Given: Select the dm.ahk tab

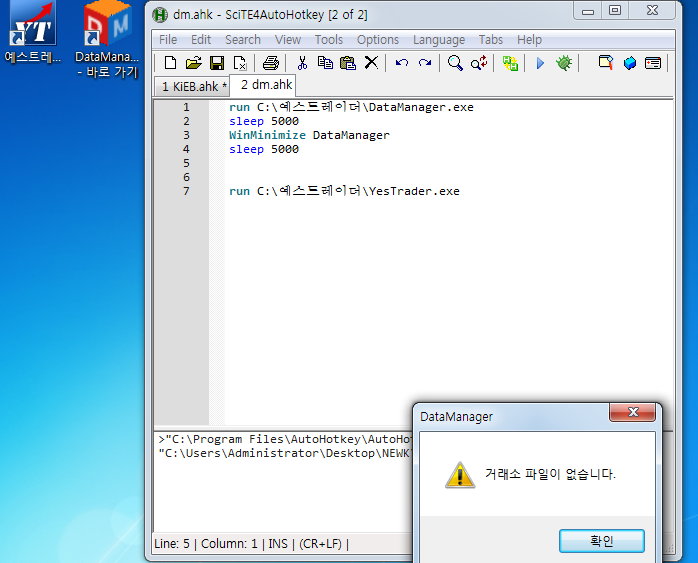Looking at the screenshot, I should pyautogui.click(x=266, y=86).
